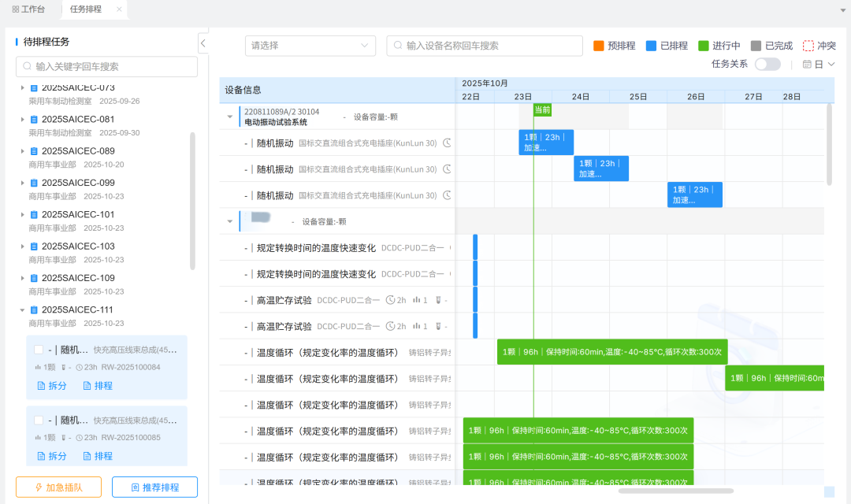Click the bar-chart icon showing 1颗 on RW-2025100084
The width and height of the screenshot is (851, 504).
(x=37, y=368)
